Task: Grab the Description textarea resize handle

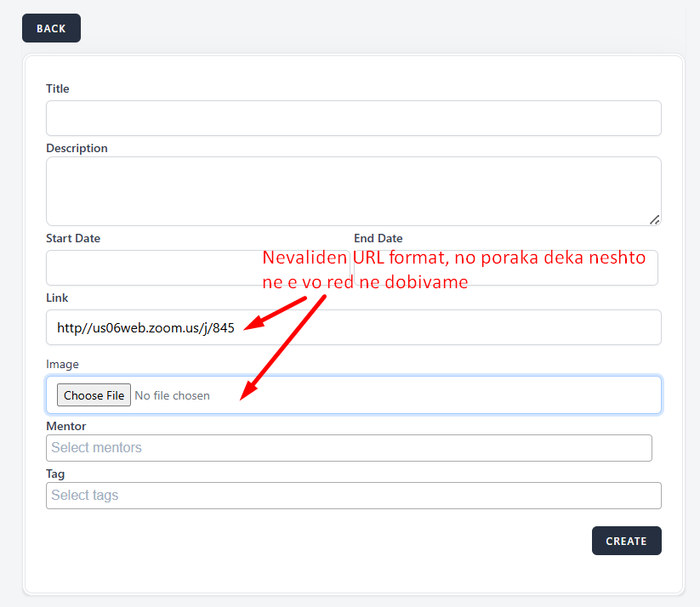Action: [x=654, y=219]
